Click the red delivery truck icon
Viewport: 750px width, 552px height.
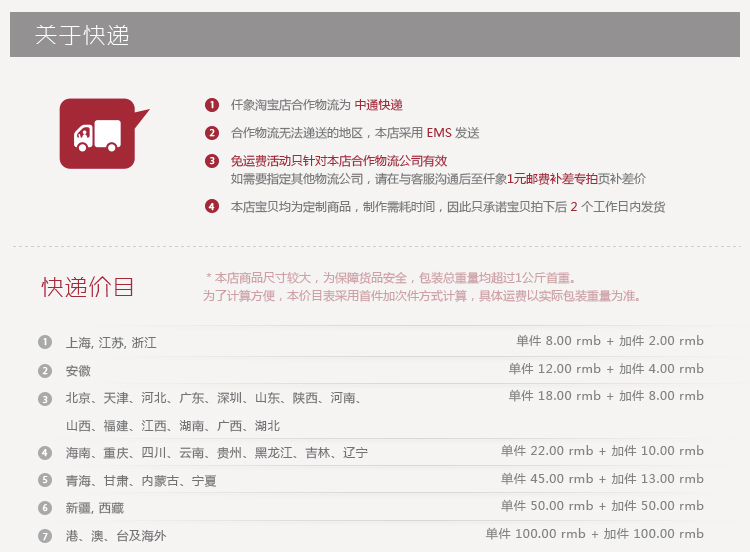(97, 134)
